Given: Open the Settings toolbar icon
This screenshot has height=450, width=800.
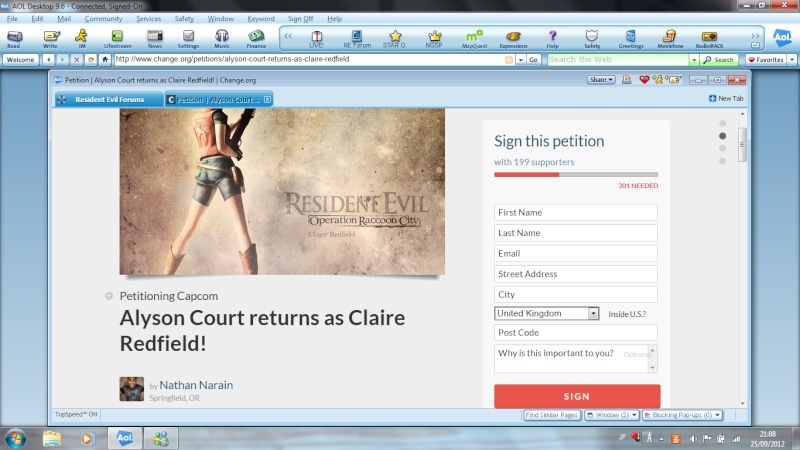Looking at the screenshot, I should tap(188, 38).
